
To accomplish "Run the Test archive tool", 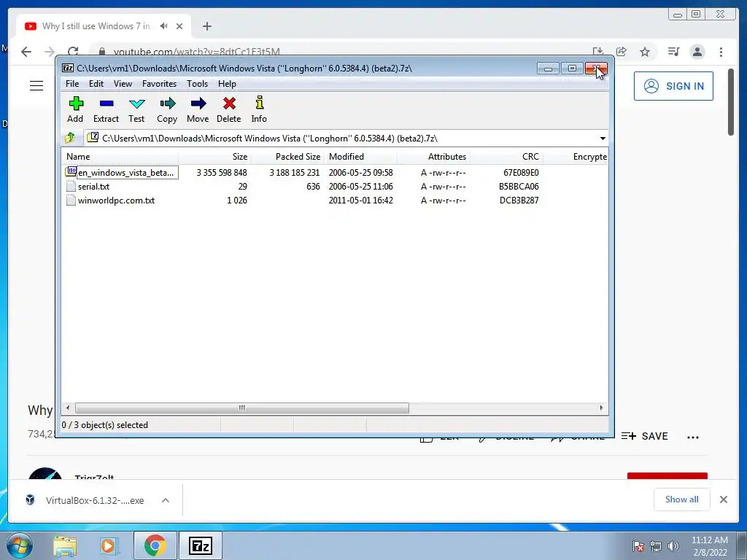I will [x=136, y=109].
